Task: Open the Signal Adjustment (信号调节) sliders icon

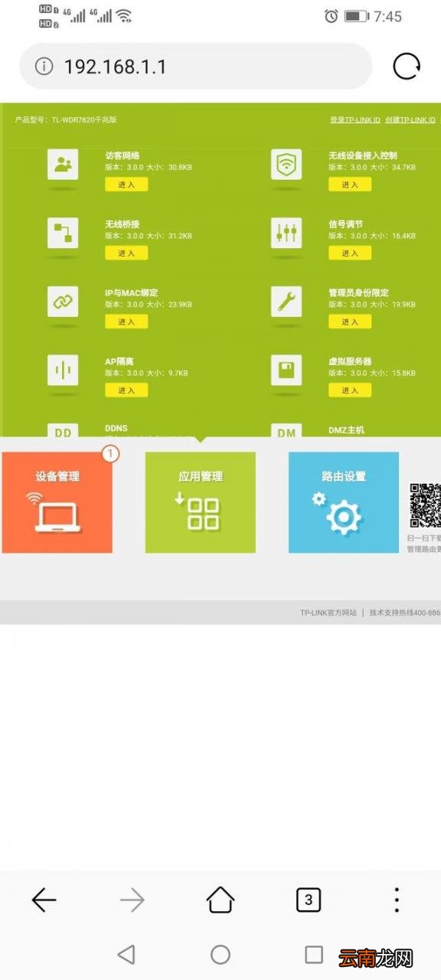Action: pyautogui.click(x=286, y=233)
